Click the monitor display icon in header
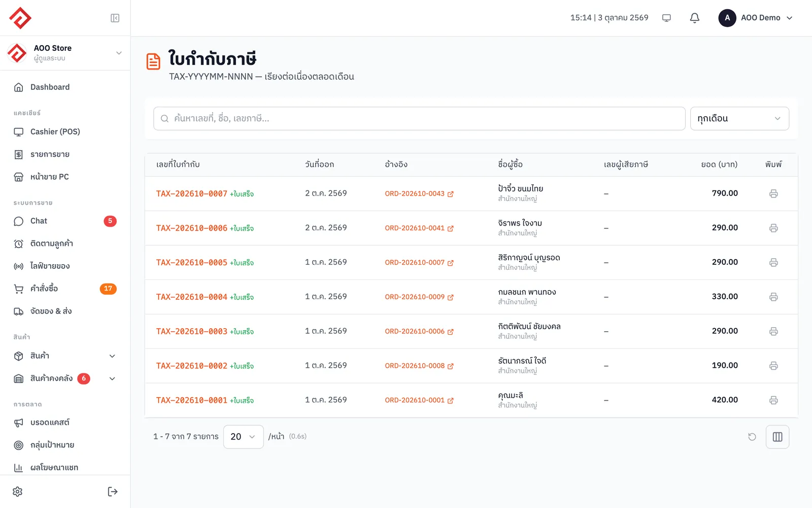Viewport: 812px width, 508px height. coord(666,18)
